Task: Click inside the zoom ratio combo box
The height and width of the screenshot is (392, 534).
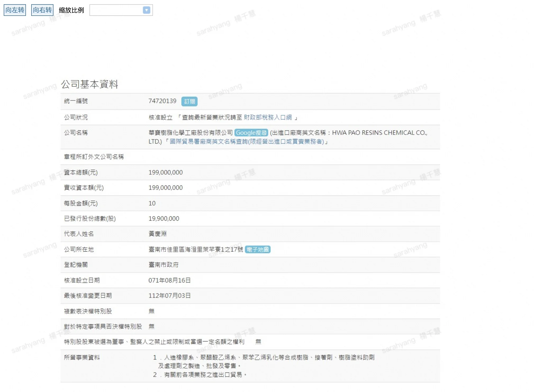Action: 116,10
